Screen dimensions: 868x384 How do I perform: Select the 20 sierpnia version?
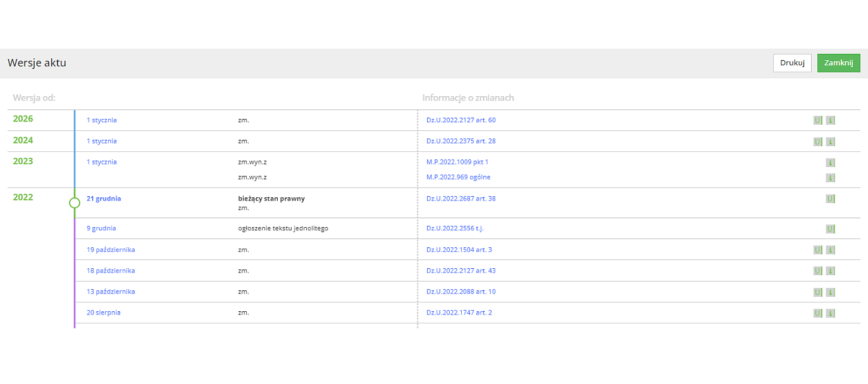click(x=104, y=313)
